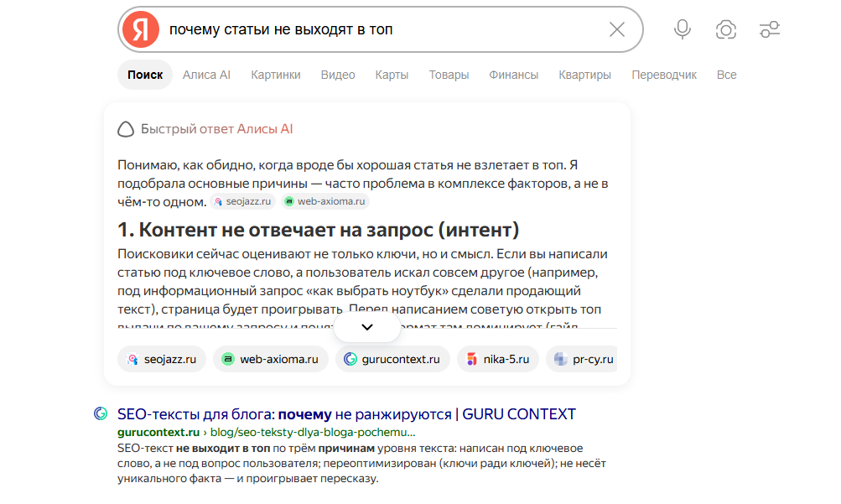Viewport: 841px width, 504px height.
Task: Open the web-axioma.ru source chip
Action: point(271,359)
